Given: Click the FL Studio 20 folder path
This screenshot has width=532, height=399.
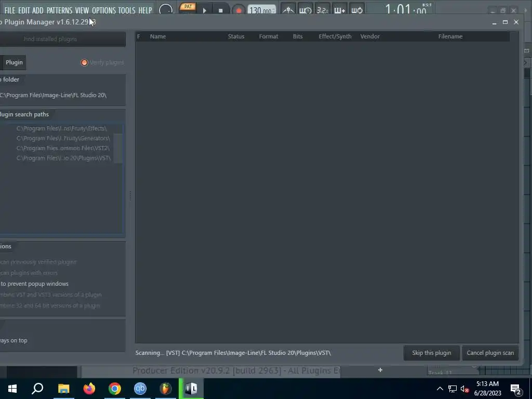Looking at the screenshot, I should point(54,96).
